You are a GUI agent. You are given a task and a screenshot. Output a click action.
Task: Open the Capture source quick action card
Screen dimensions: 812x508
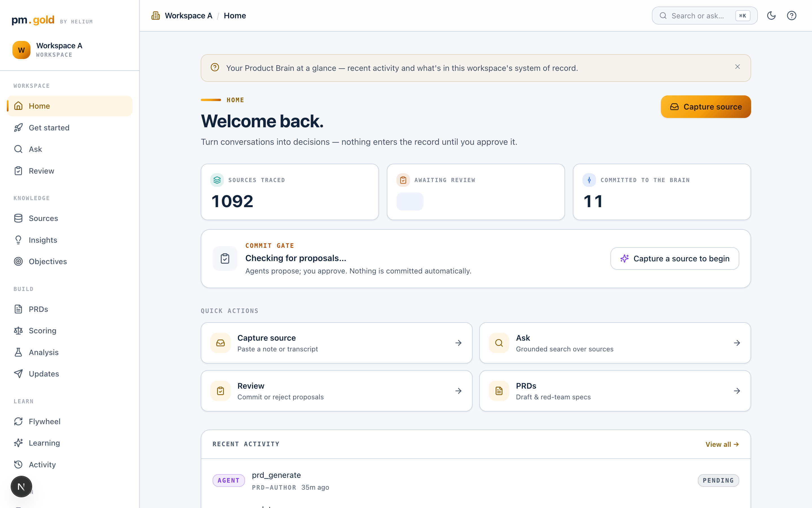pyautogui.click(x=337, y=343)
